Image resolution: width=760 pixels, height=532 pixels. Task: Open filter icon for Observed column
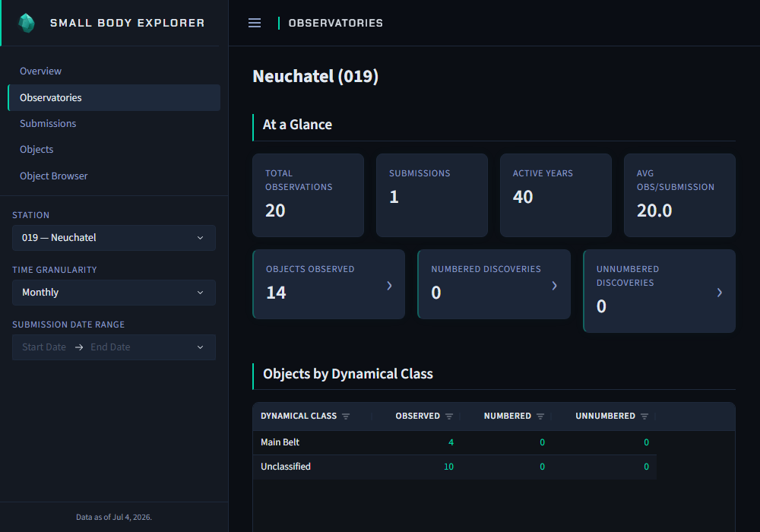pyautogui.click(x=449, y=416)
